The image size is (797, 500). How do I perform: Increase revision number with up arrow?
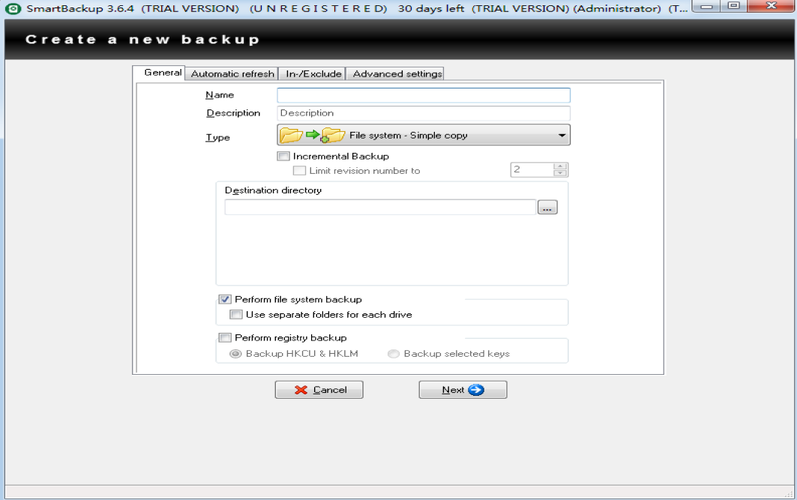(x=560, y=166)
